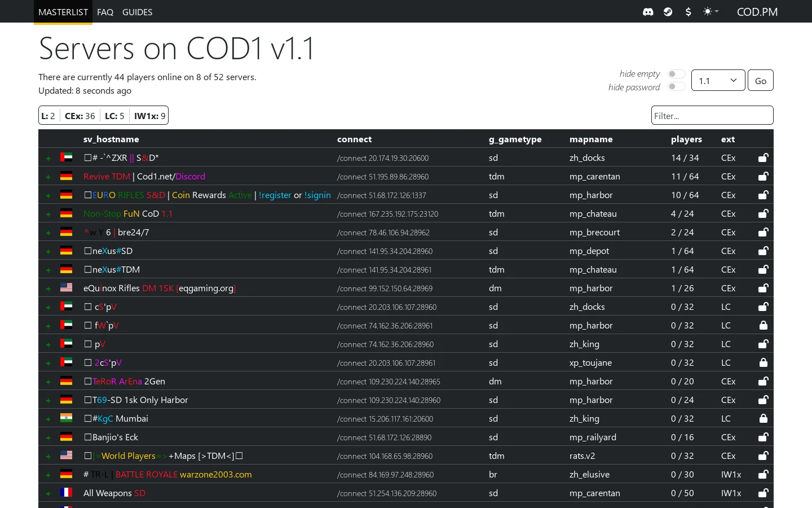The image size is (812, 508).
Task: Select the L: 2 filter button
Action: point(48,116)
